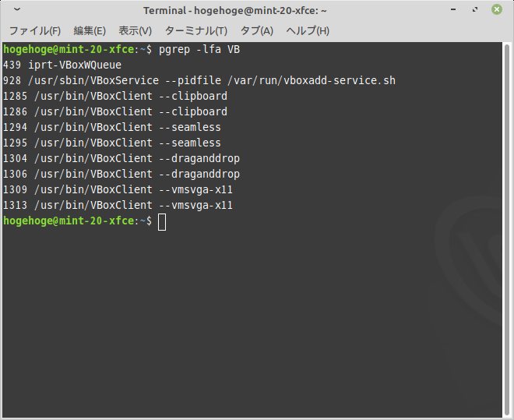Click the line with /usr/sbin/VBoxService --pidfile
The width and height of the screenshot is (514, 420).
pos(199,81)
